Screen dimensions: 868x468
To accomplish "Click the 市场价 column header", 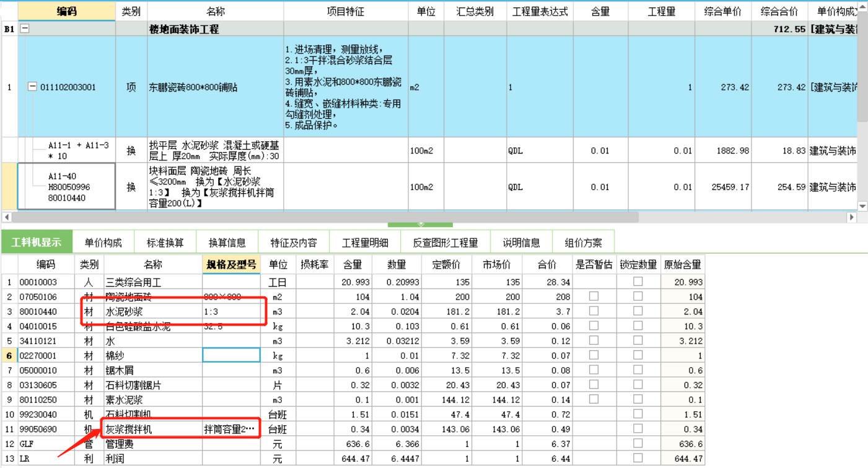I will click(x=497, y=264).
